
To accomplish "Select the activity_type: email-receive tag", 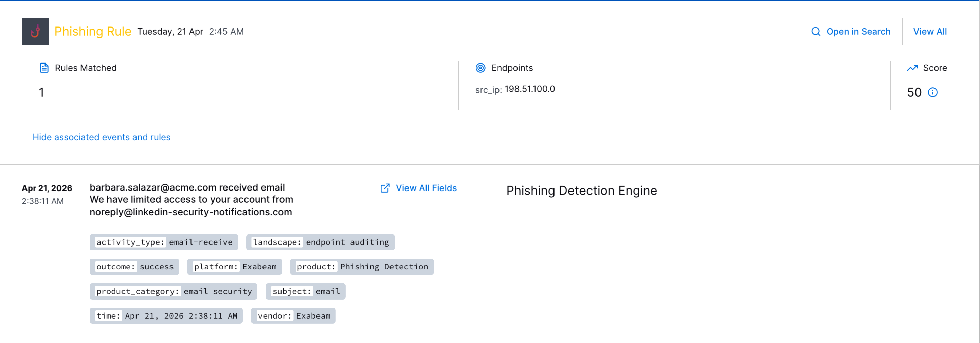I will 164,242.
